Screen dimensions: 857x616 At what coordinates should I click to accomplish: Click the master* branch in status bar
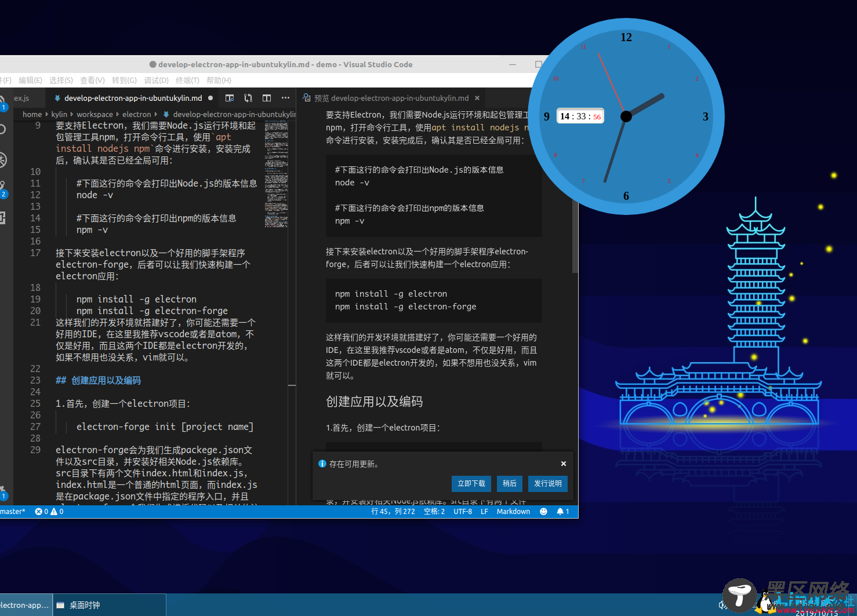(x=13, y=512)
